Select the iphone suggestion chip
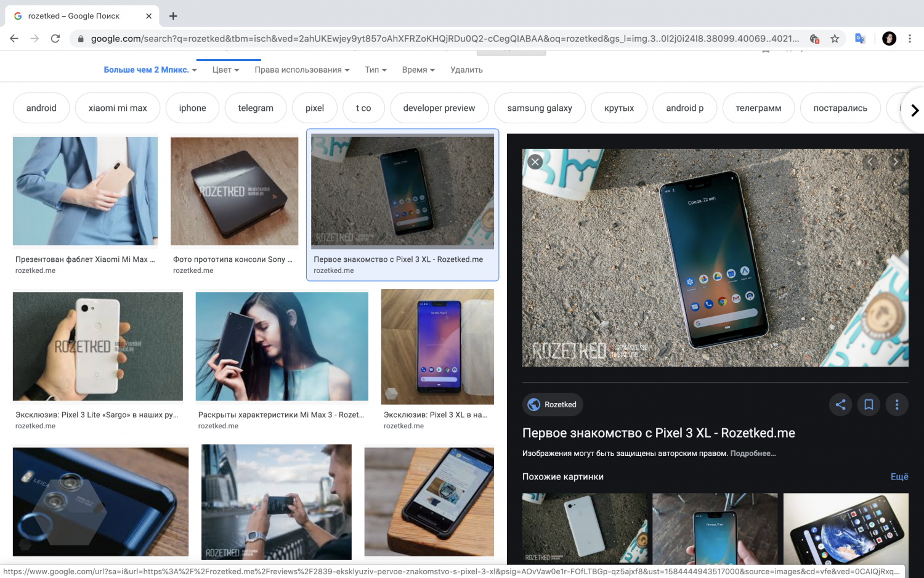 click(192, 108)
